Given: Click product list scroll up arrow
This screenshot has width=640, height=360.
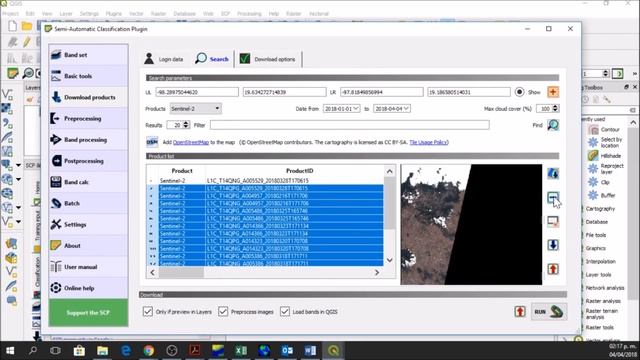Looking at the screenshot, I should (x=390, y=171).
